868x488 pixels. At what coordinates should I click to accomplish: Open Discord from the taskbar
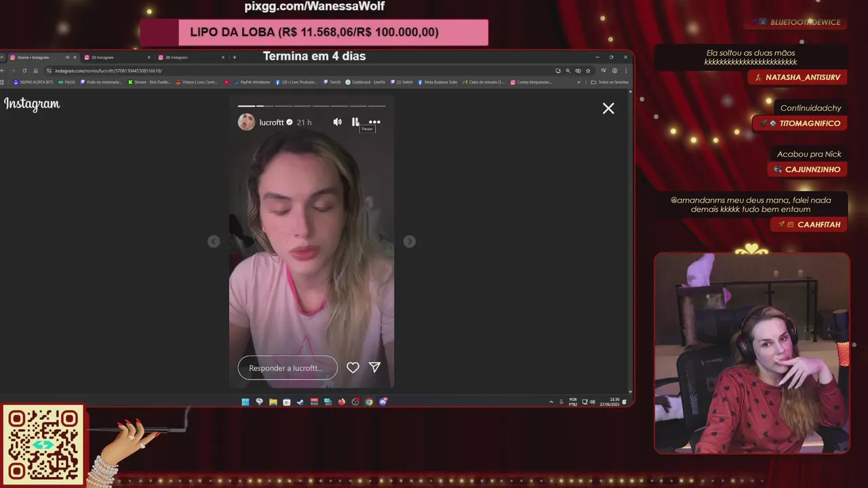coord(383,402)
